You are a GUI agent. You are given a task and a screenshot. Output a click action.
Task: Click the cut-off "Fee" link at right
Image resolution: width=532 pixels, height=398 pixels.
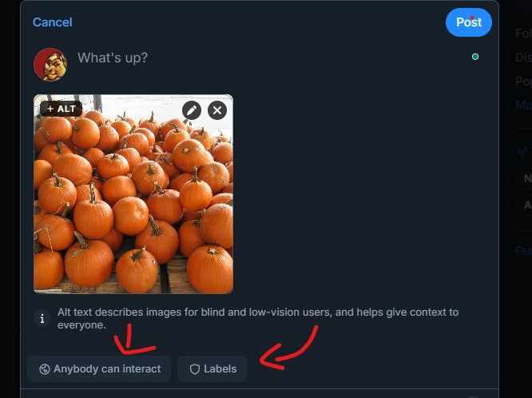[523, 250]
